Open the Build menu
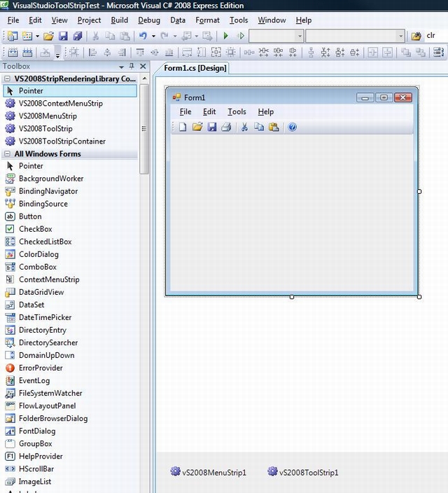 point(120,20)
